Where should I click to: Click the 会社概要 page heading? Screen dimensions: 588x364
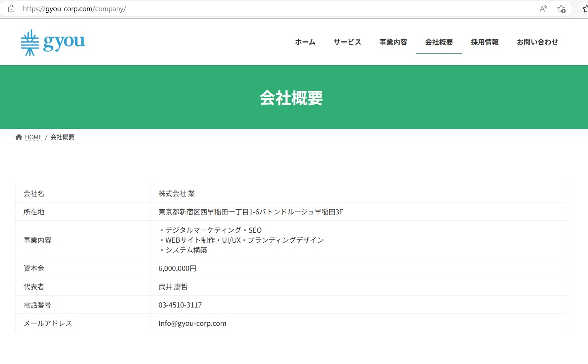[291, 98]
